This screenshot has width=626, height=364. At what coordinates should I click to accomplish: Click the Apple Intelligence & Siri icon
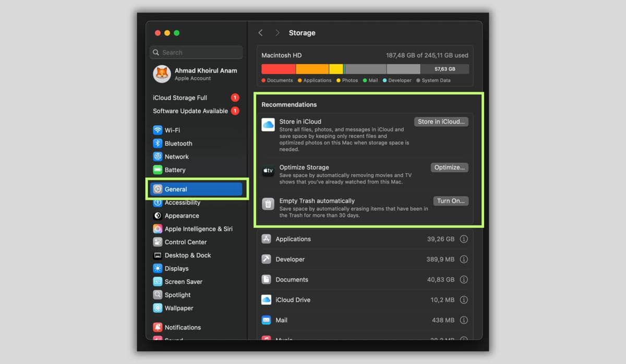pyautogui.click(x=158, y=229)
